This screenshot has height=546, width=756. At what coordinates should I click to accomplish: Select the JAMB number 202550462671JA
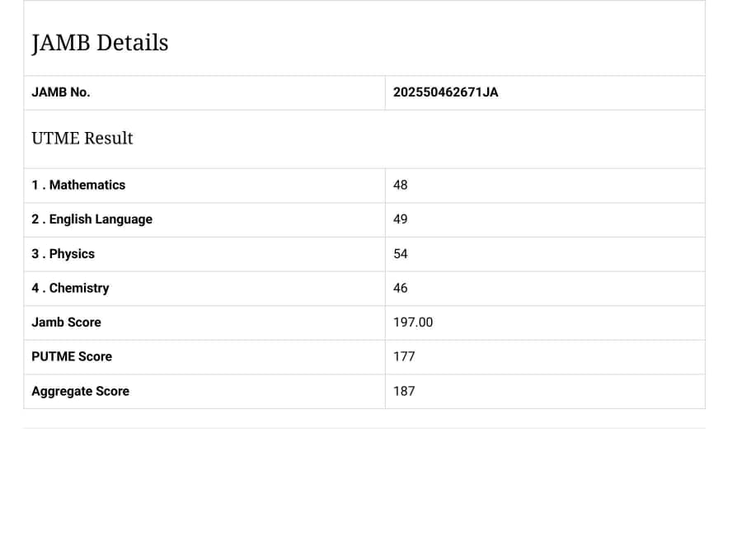click(445, 92)
